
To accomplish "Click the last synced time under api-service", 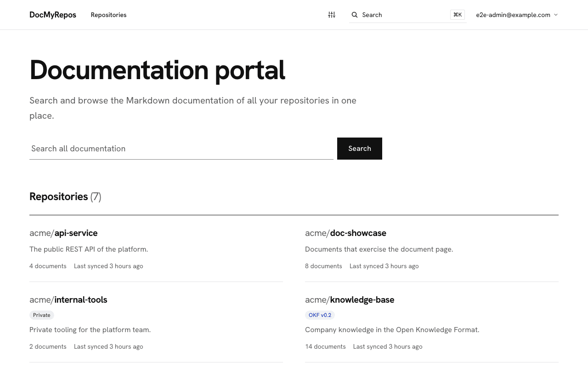I will (108, 266).
